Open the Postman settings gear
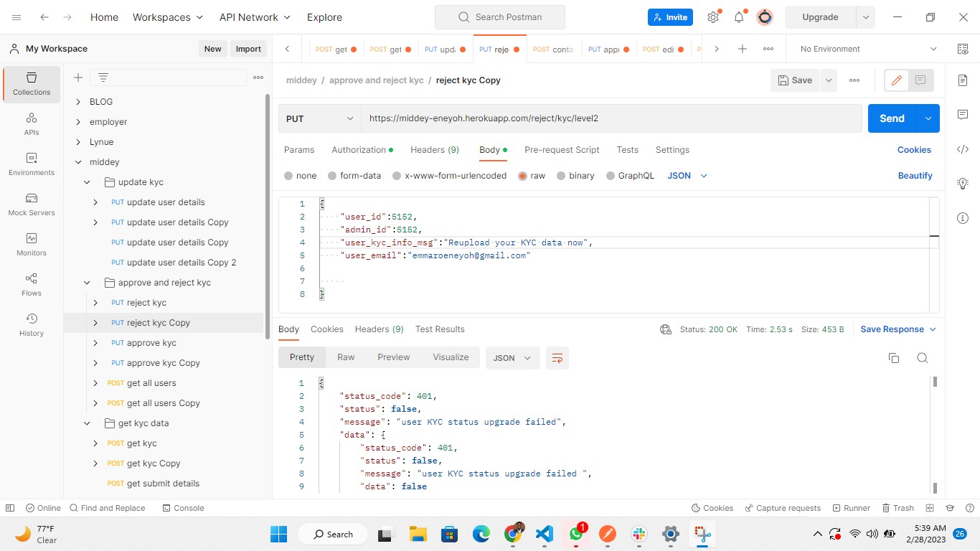Screen dimensions: 980x551 point(713,17)
